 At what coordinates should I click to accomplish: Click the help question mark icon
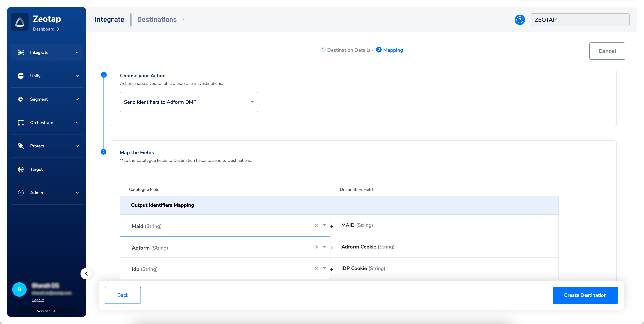click(x=519, y=20)
